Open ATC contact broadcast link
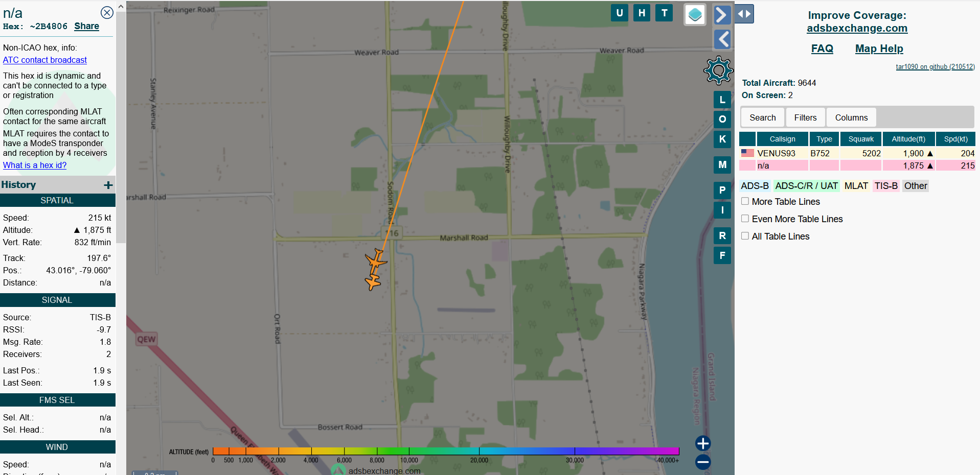Screen dimensions: 980x475 click(45, 60)
